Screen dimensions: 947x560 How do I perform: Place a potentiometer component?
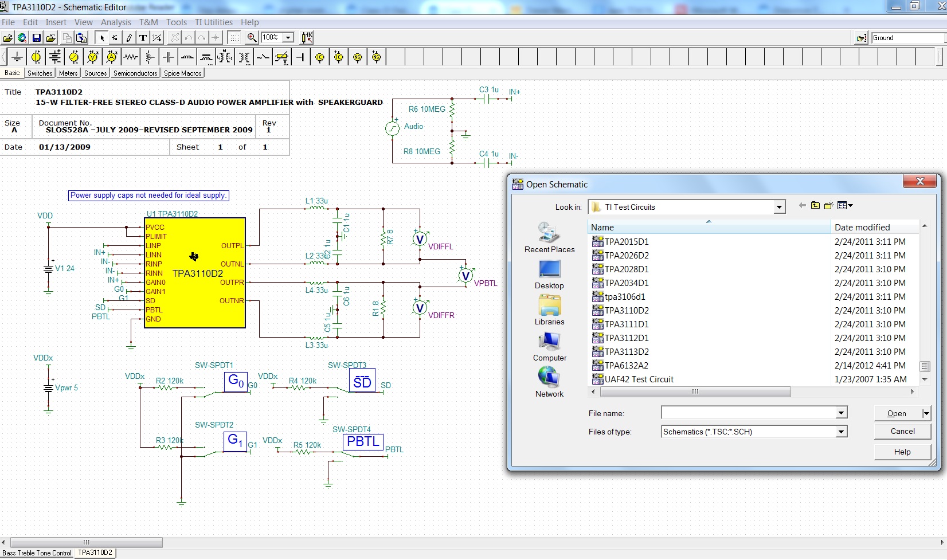tap(150, 57)
